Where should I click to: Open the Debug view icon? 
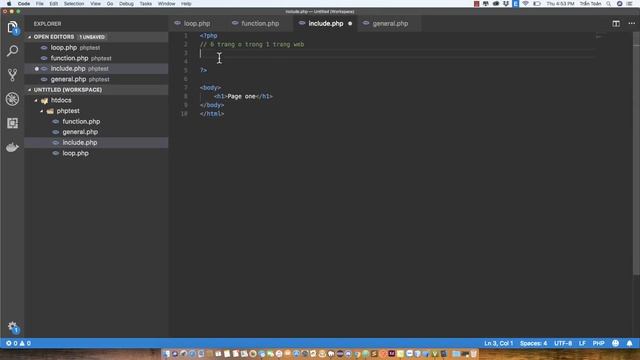12,99
